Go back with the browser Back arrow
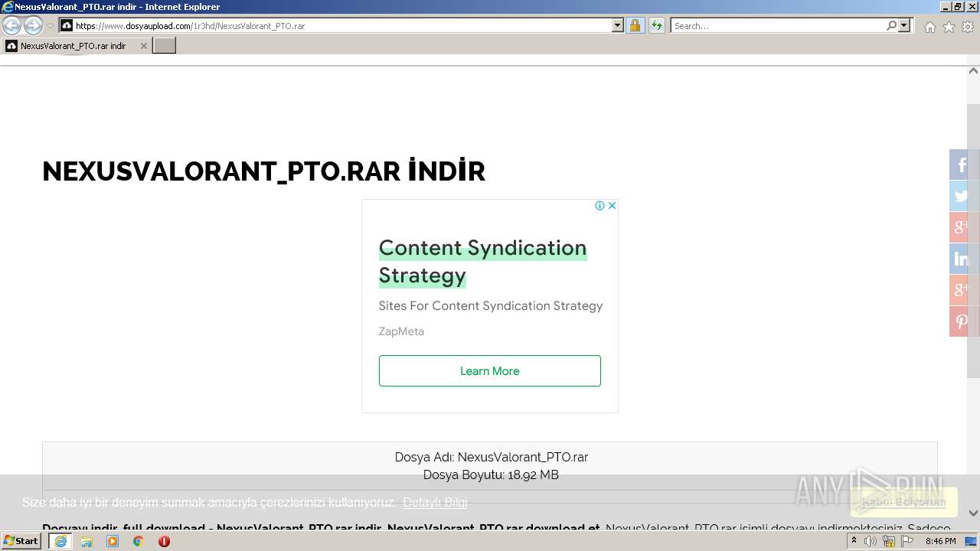This screenshot has height=551, width=980. pyautogui.click(x=12, y=26)
